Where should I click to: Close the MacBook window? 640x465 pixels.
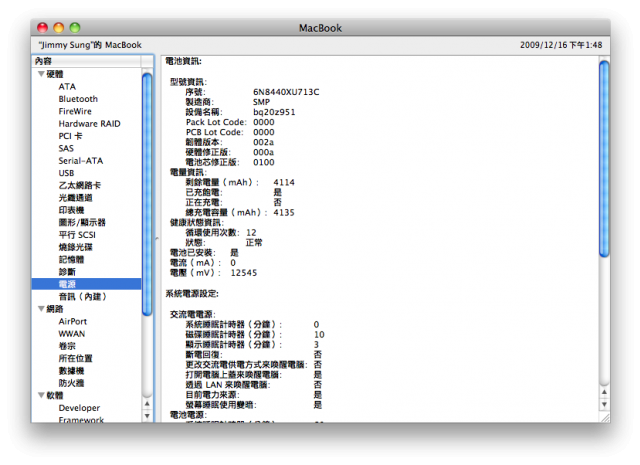(x=42, y=27)
